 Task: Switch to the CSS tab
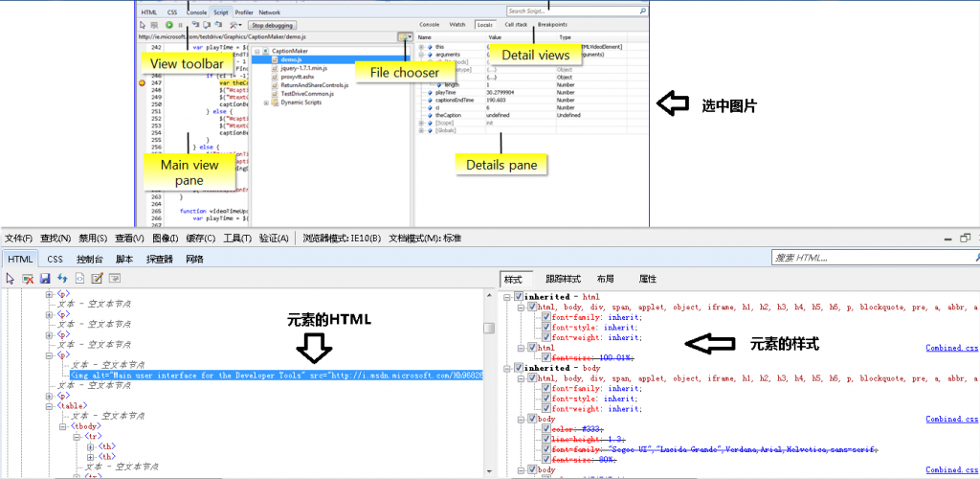[55, 259]
